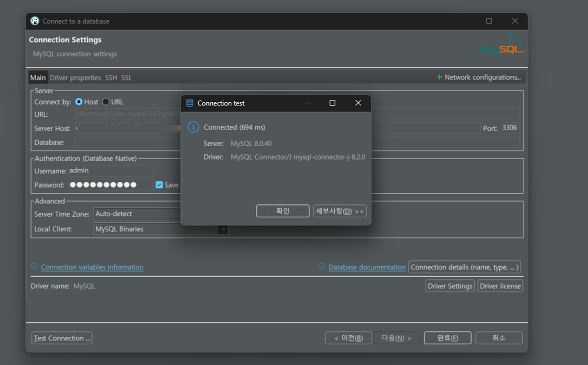Click the Server Host input field
The image size is (588, 365).
click(x=277, y=128)
